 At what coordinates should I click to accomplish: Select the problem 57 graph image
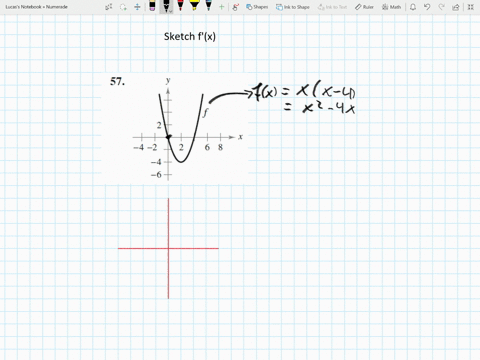click(175, 128)
